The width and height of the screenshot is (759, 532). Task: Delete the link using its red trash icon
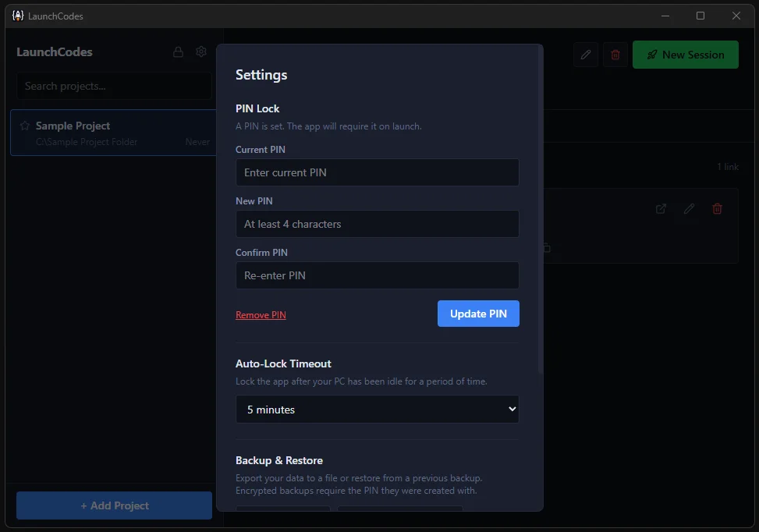[717, 209]
